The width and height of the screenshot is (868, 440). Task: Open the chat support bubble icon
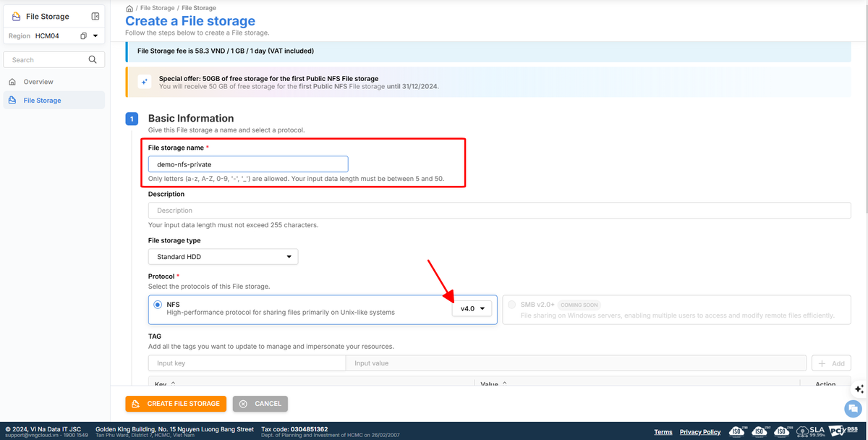click(854, 409)
